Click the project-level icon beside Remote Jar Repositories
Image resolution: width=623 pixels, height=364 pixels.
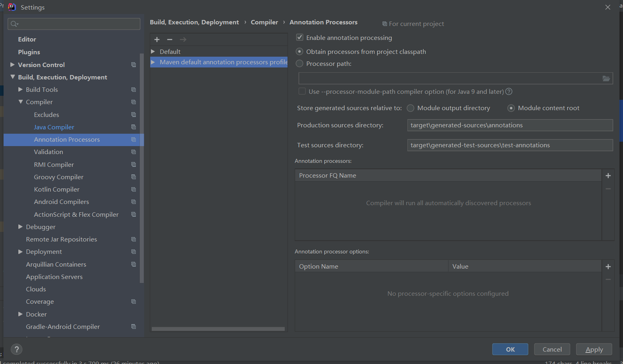point(134,239)
